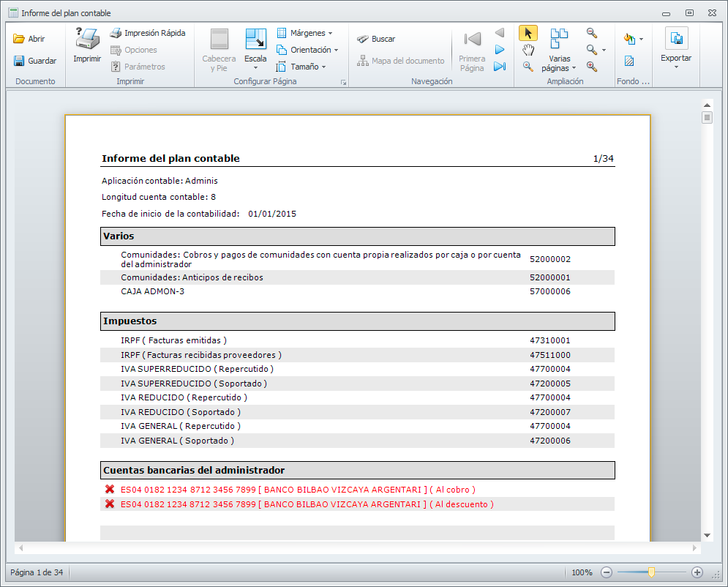Click the Imprimir printer icon
The width and height of the screenshot is (728, 587).
coord(87,44)
